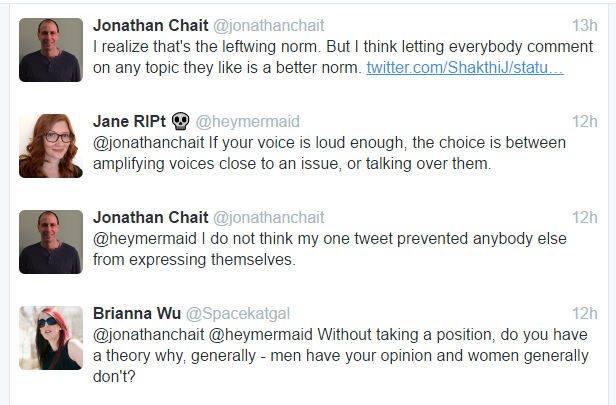Open the @heymermaid handle next to Jane RIPt

click(x=248, y=121)
